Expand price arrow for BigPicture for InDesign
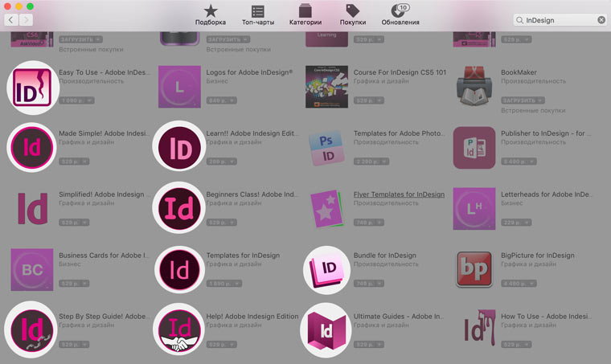Screen dimensions: 611x364 coord(532,284)
